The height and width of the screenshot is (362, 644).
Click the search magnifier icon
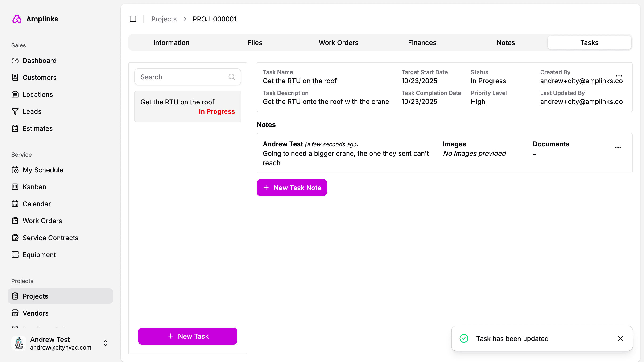(x=231, y=77)
